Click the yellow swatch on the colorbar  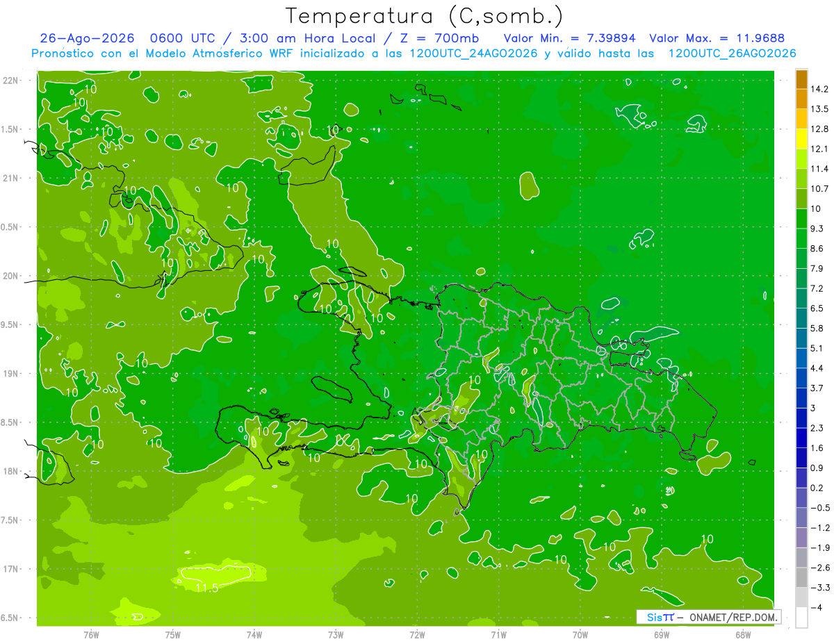(x=801, y=139)
